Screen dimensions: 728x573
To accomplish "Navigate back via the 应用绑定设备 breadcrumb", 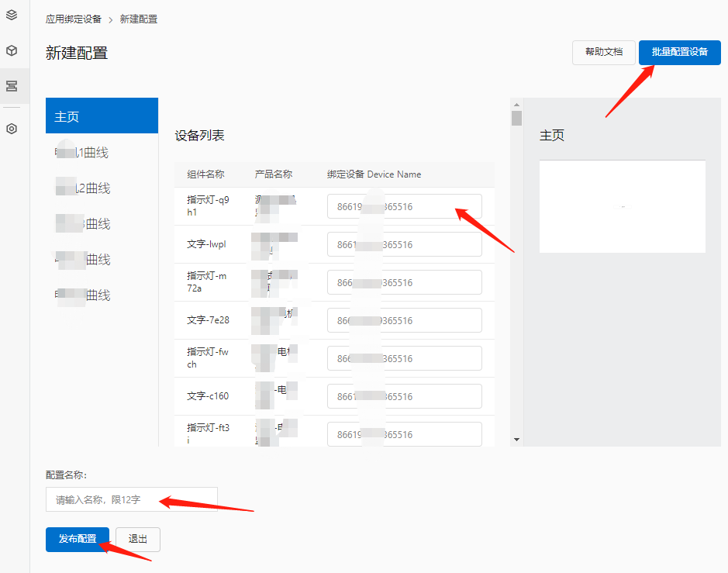I will (x=75, y=19).
